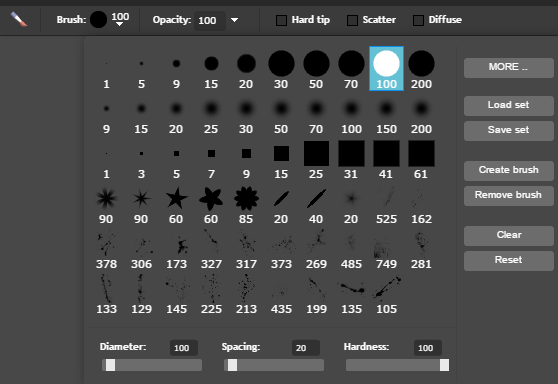Click into the Spacing value field
558x384 pixels.
306,348
